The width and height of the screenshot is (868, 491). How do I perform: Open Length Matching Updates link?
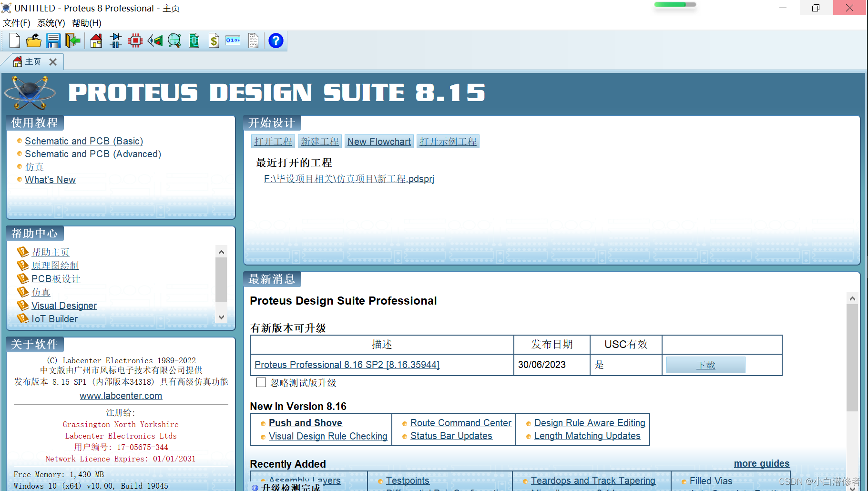coord(587,436)
